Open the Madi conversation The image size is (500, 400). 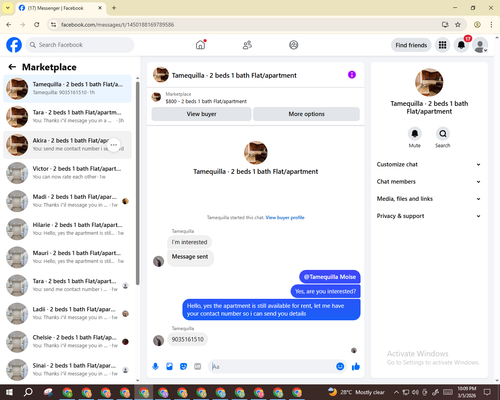point(67,201)
